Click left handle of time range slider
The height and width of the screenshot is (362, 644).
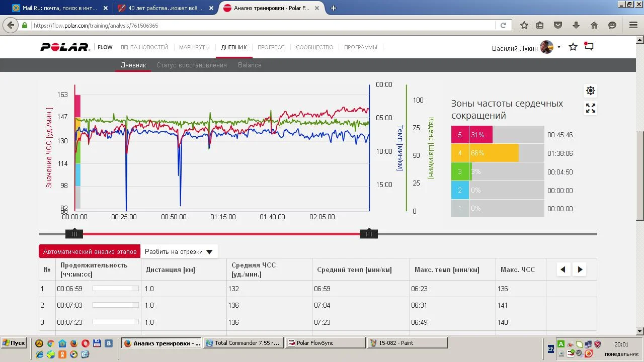[x=74, y=233]
